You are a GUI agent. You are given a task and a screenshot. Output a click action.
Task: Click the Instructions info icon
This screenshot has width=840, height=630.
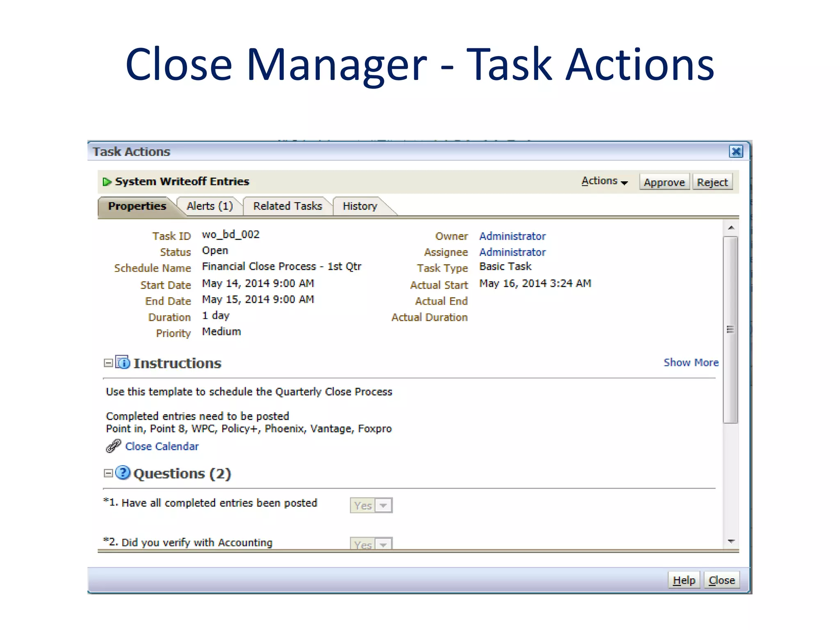click(123, 363)
